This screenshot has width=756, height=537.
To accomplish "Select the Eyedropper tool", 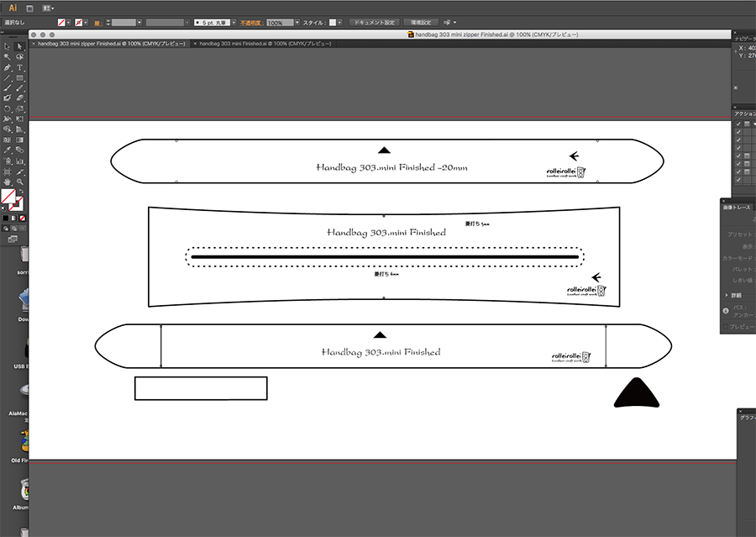I will pos(8,150).
